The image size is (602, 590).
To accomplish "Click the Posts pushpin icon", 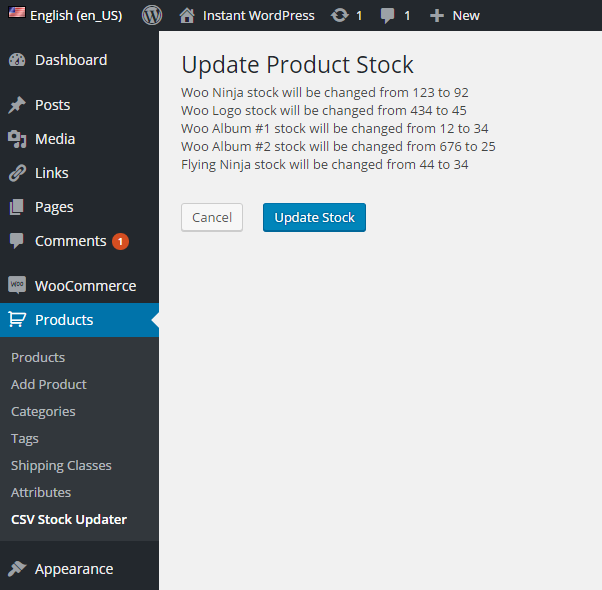I will (17, 105).
